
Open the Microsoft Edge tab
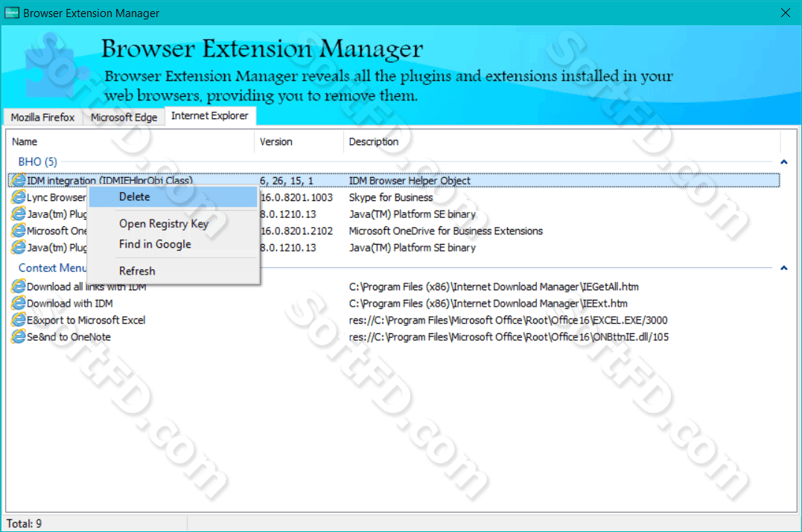coord(124,118)
